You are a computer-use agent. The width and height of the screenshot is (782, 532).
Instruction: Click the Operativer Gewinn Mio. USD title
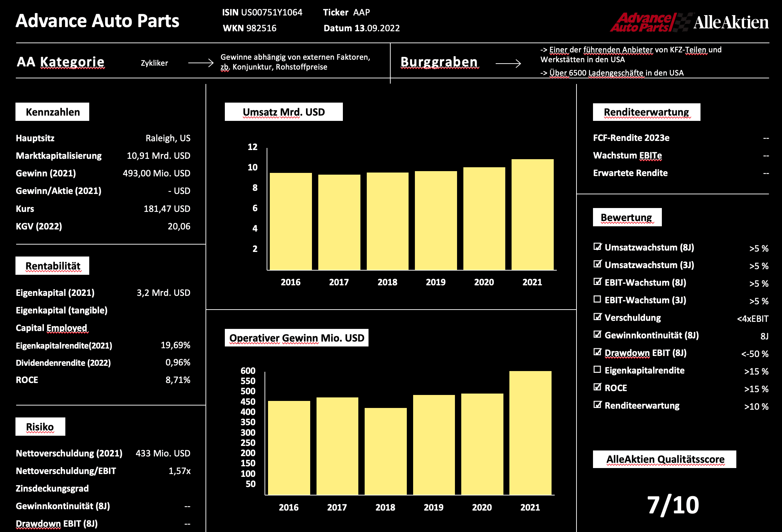[x=296, y=338]
